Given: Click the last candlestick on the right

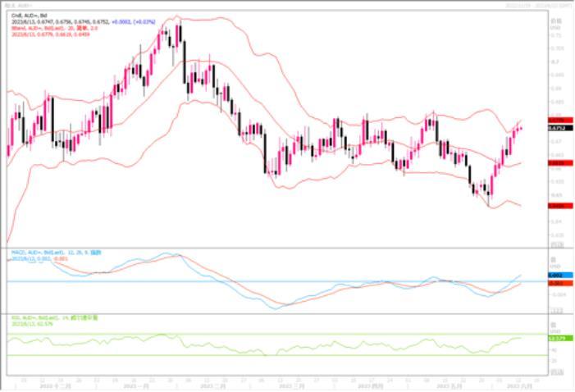Looking at the screenshot, I should pos(520,128).
